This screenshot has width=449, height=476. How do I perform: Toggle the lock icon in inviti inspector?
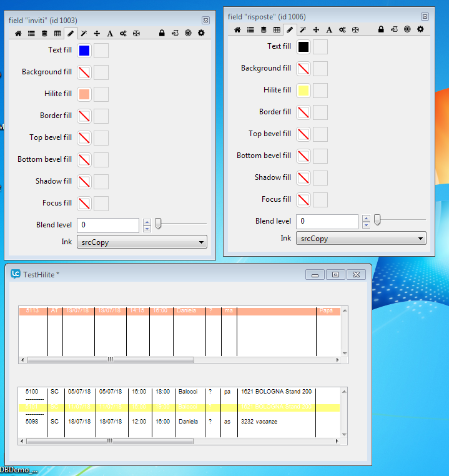click(x=162, y=33)
